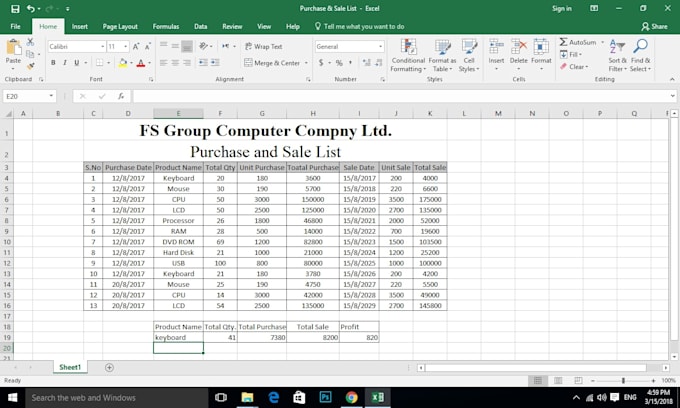Click zoom out minus button

(593, 381)
